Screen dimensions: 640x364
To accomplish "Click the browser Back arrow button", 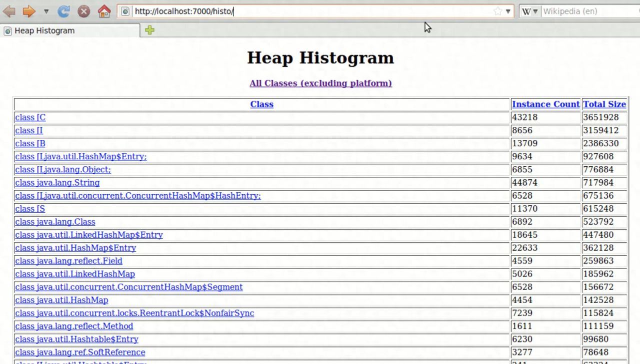I will [9, 11].
